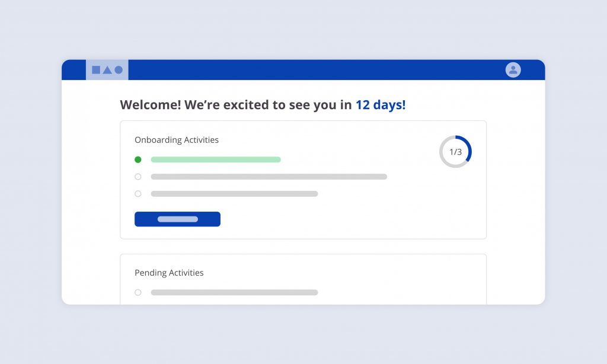This screenshot has width=607, height=364.
Task: Click the "12 days!" countdown text
Action: point(381,105)
